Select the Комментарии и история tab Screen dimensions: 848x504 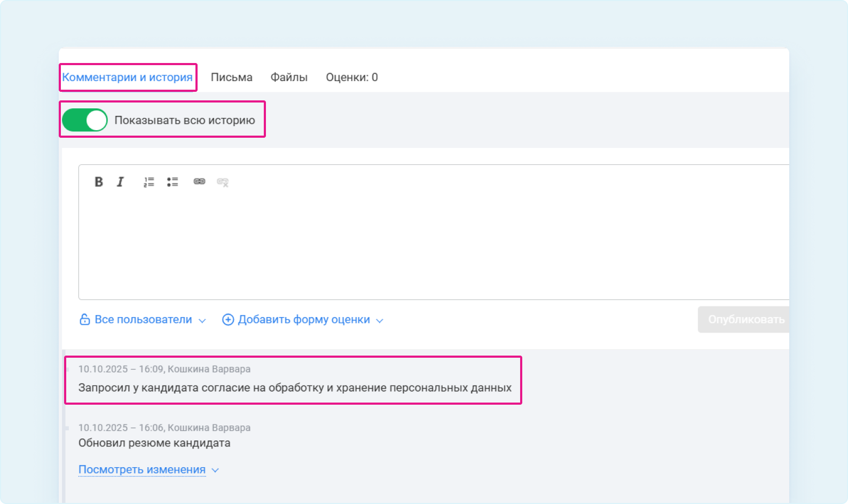click(x=127, y=77)
